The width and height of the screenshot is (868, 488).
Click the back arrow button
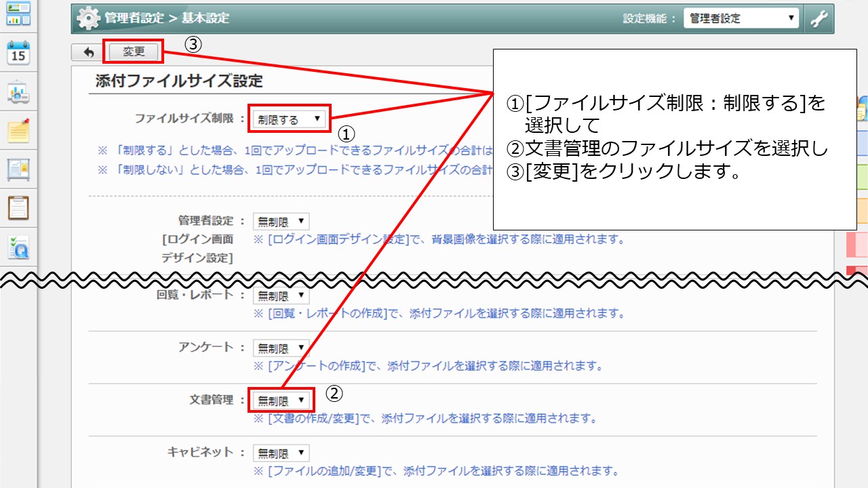coord(88,52)
